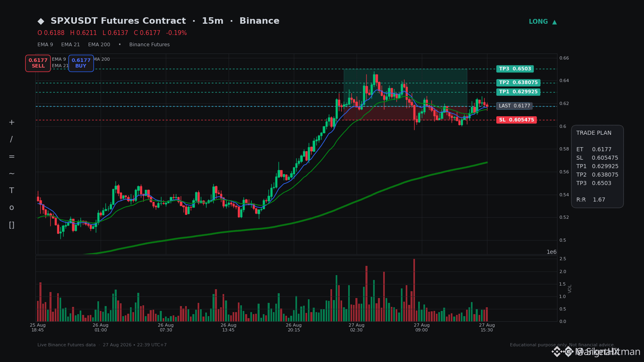The image size is (644, 362).
Task: Select the rectangle bracket tool
Action: pyautogui.click(x=12, y=225)
